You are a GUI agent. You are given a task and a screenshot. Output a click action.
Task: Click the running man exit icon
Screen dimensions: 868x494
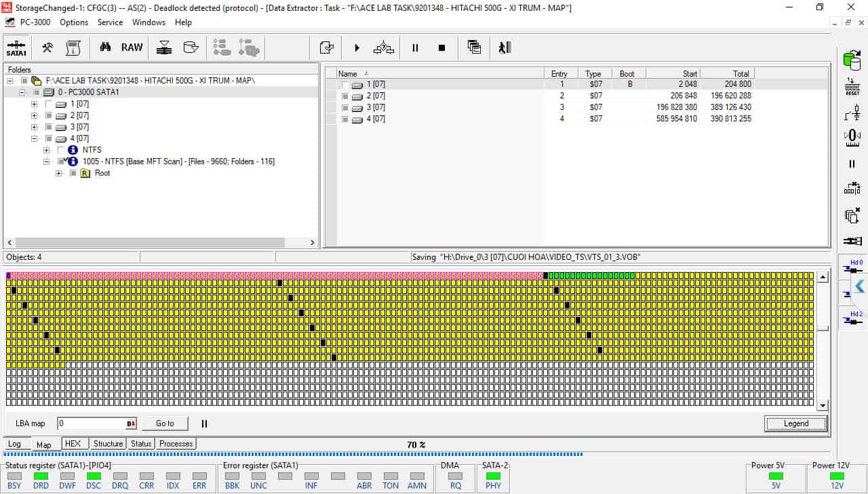pos(504,47)
